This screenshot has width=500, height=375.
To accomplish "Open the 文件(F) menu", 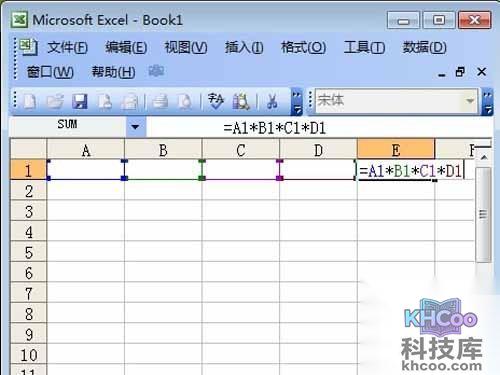I will click(68, 47).
